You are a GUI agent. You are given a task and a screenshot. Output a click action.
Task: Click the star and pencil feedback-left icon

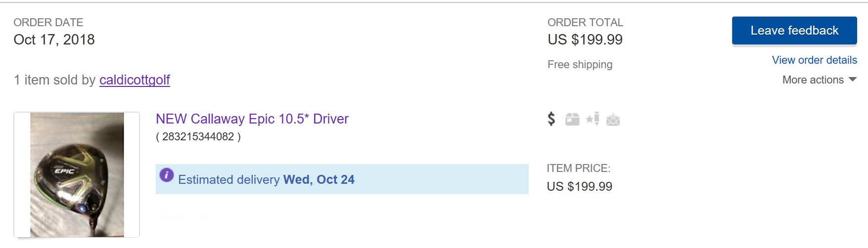click(593, 119)
